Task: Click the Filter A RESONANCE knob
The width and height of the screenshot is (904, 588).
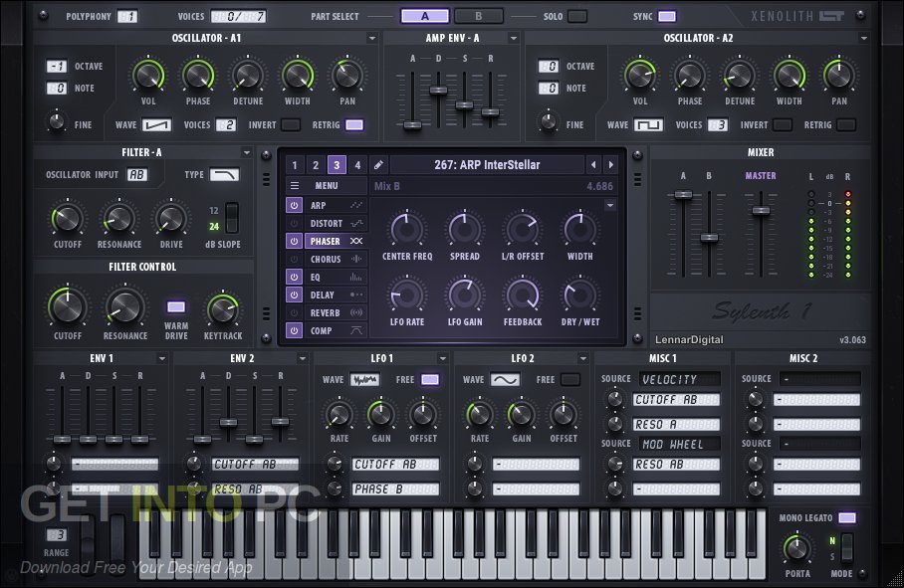Action: click(x=119, y=219)
